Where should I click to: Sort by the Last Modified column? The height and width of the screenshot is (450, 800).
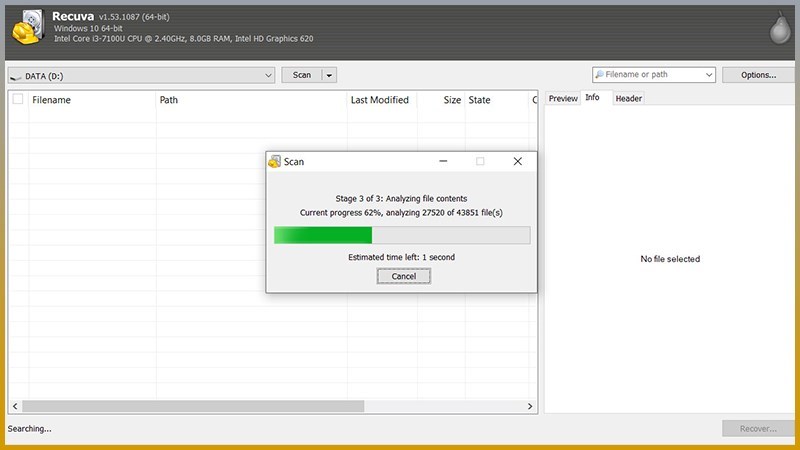[382, 100]
